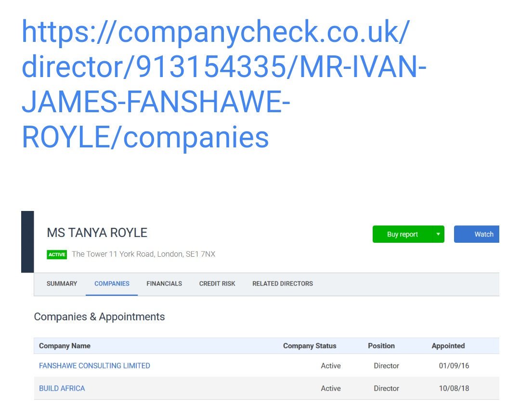Click the Company Status column header
Viewport: 520px width, 420px height.
310,346
